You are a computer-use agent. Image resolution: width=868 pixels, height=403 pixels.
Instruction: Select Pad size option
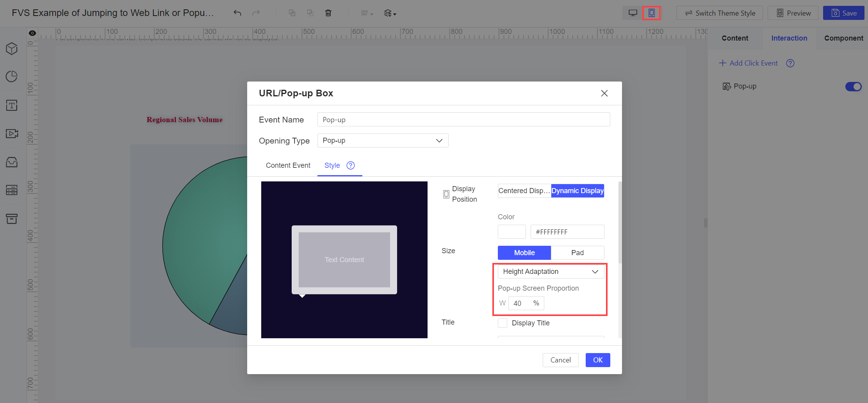[577, 253]
